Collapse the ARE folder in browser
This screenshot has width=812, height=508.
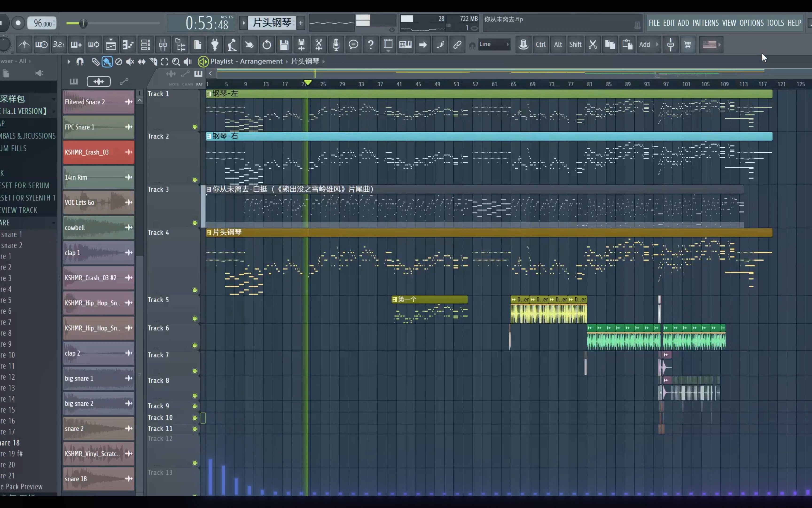[x=54, y=223]
